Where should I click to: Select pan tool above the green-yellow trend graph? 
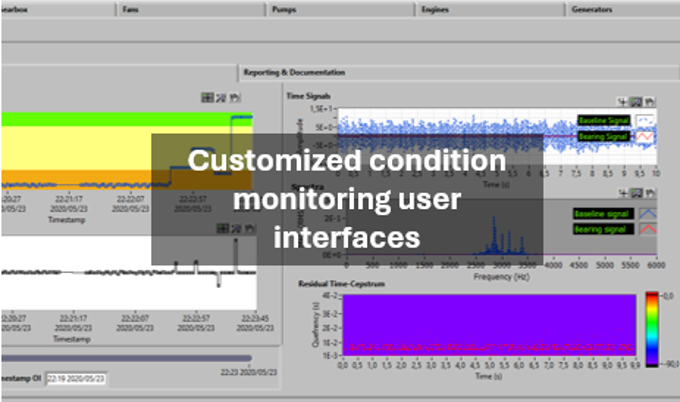pos(234,98)
